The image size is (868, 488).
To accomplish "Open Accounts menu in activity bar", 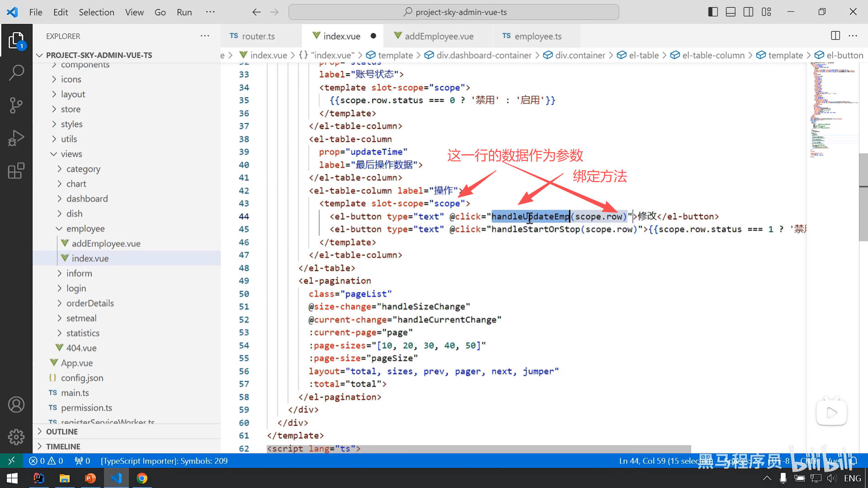I will pos(16,404).
